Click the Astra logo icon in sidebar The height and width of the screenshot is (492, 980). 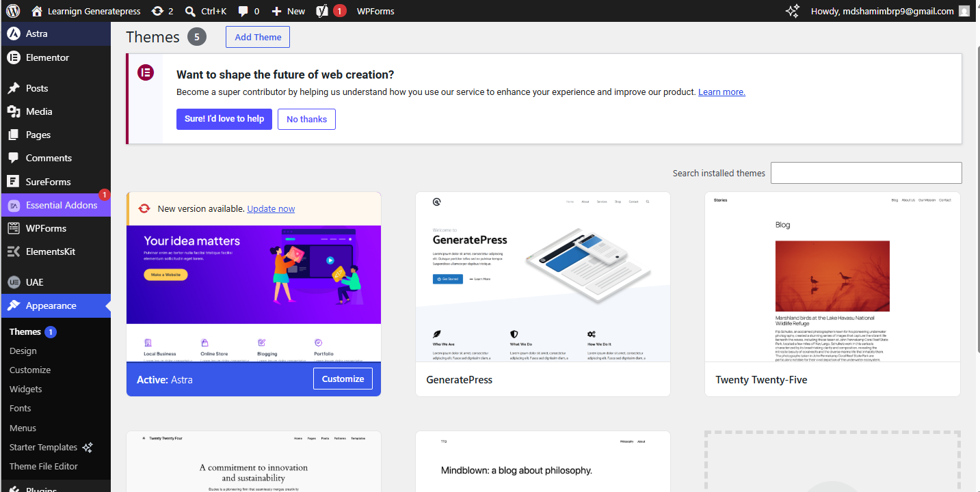tap(13, 33)
